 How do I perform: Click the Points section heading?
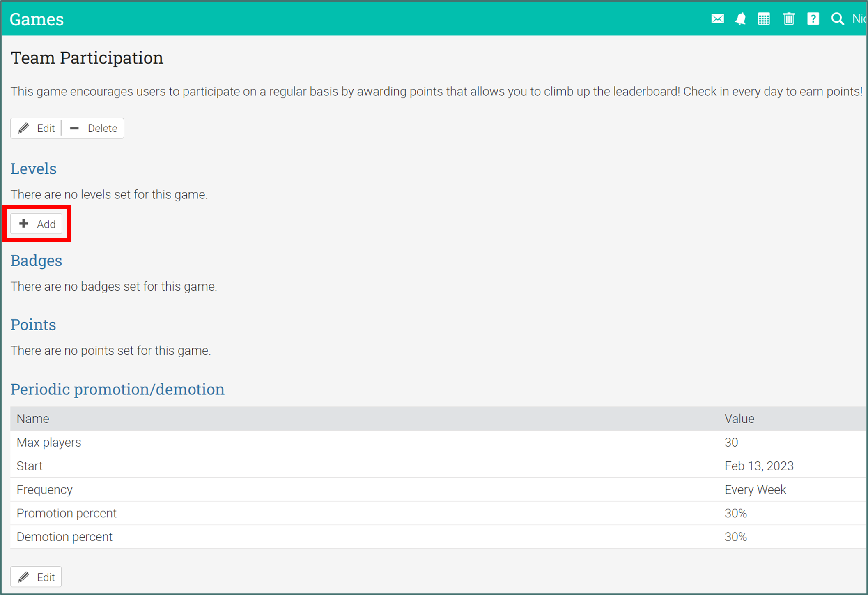[x=33, y=325]
